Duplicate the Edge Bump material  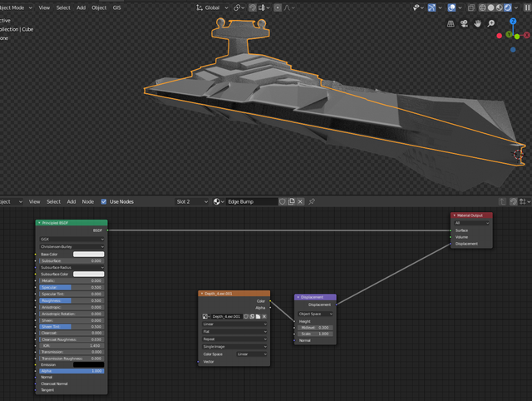pyautogui.click(x=291, y=201)
